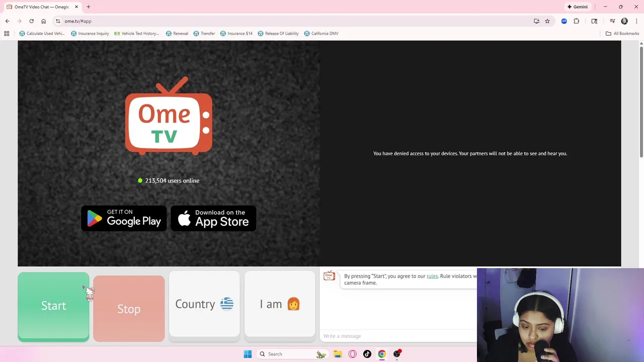The image size is (644, 362).
Task: Reload the page with refresh icon
Action: point(31,21)
